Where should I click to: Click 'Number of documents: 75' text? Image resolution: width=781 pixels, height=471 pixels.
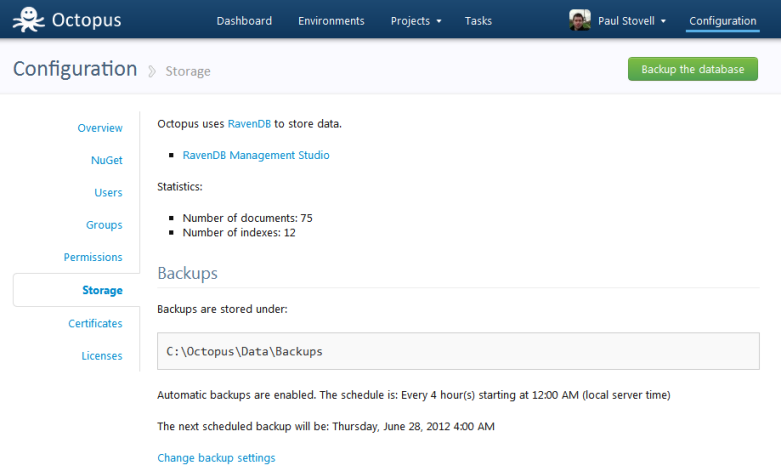(x=248, y=218)
